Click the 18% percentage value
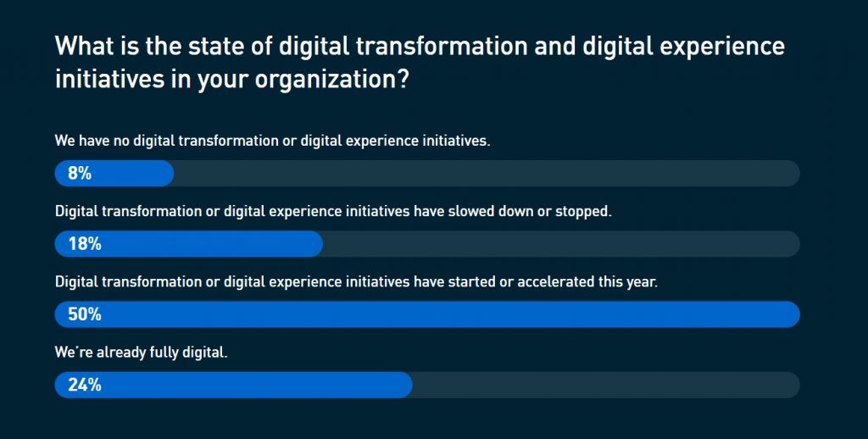This screenshot has width=868, height=439. pos(85,244)
